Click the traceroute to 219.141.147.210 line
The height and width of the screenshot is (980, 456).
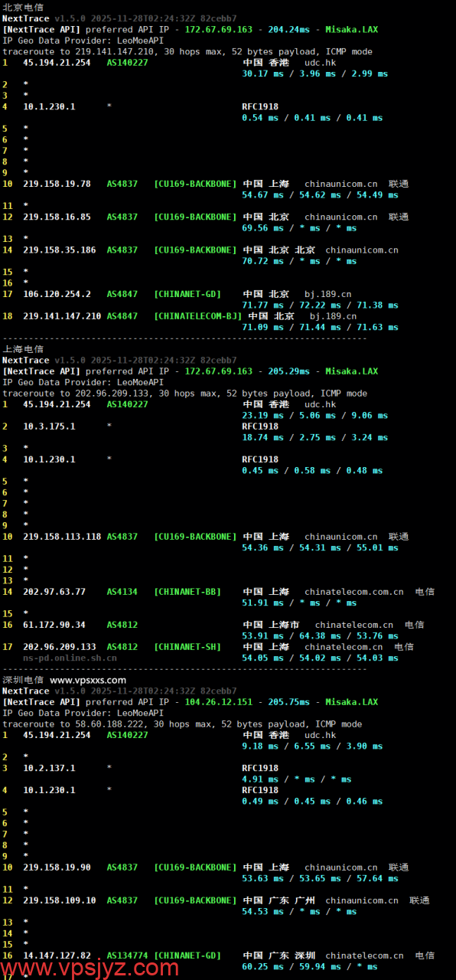tap(187, 51)
